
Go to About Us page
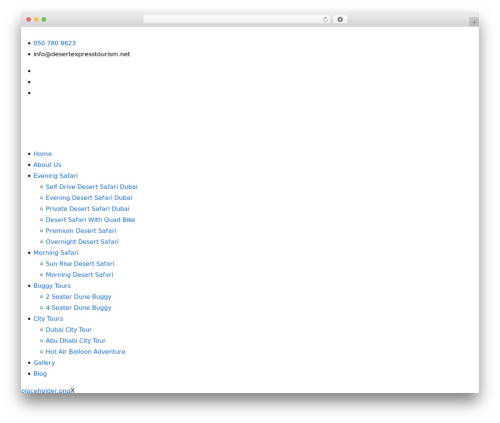47,165
